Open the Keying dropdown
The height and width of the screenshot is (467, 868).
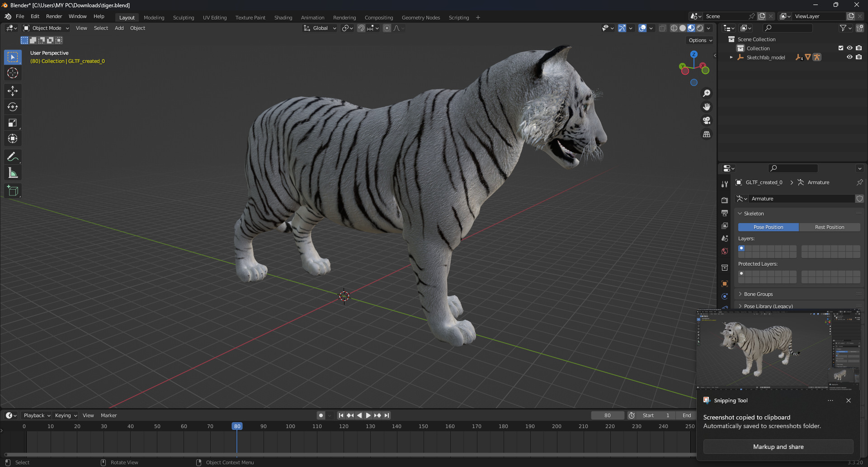coord(66,415)
